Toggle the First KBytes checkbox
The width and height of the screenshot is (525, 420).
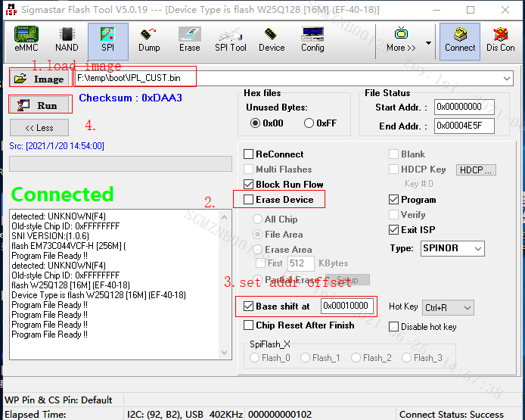point(260,263)
